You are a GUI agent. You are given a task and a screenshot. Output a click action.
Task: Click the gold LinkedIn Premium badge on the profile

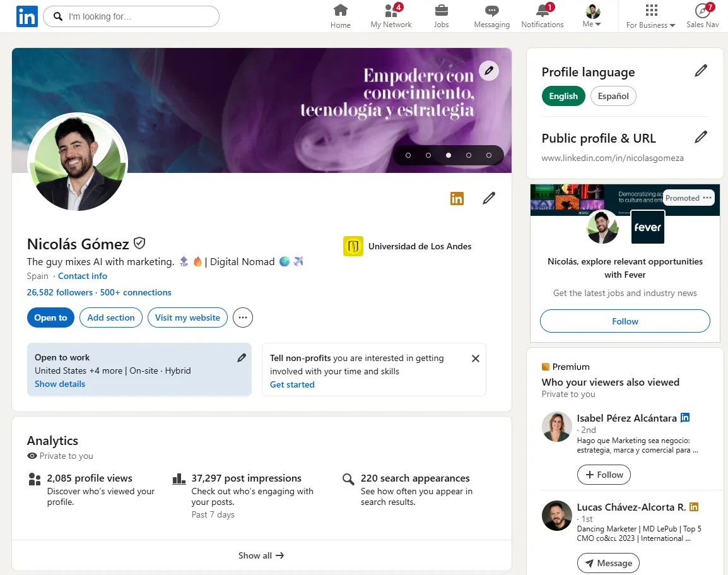pos(457,198)
